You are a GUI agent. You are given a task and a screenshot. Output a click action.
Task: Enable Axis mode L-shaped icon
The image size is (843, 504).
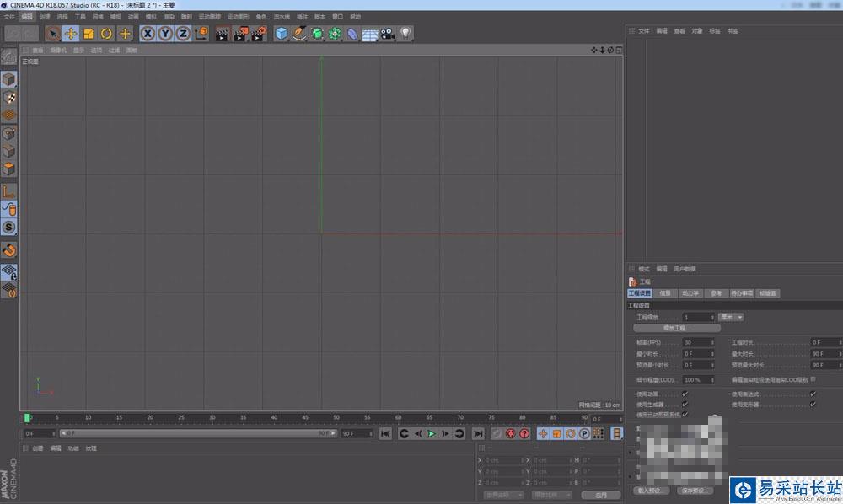click(x=9, y=191)
